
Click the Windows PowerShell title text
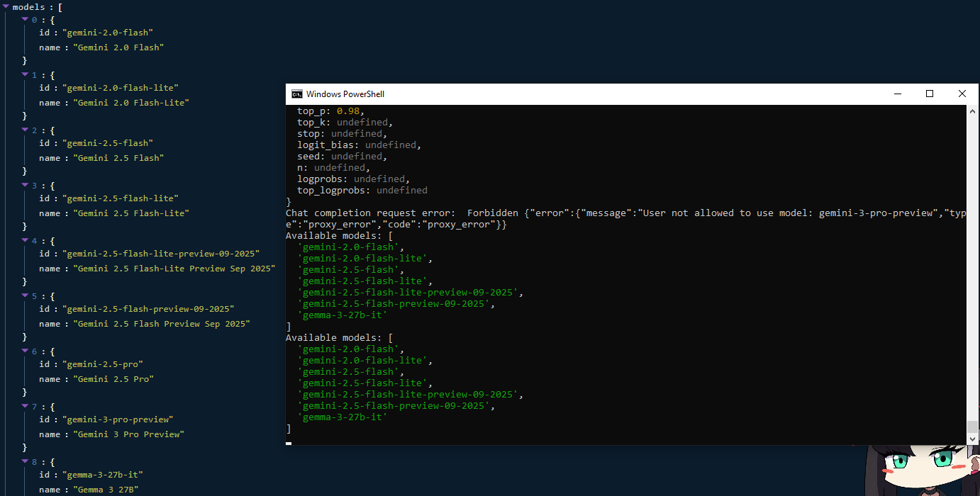(345, 94)
